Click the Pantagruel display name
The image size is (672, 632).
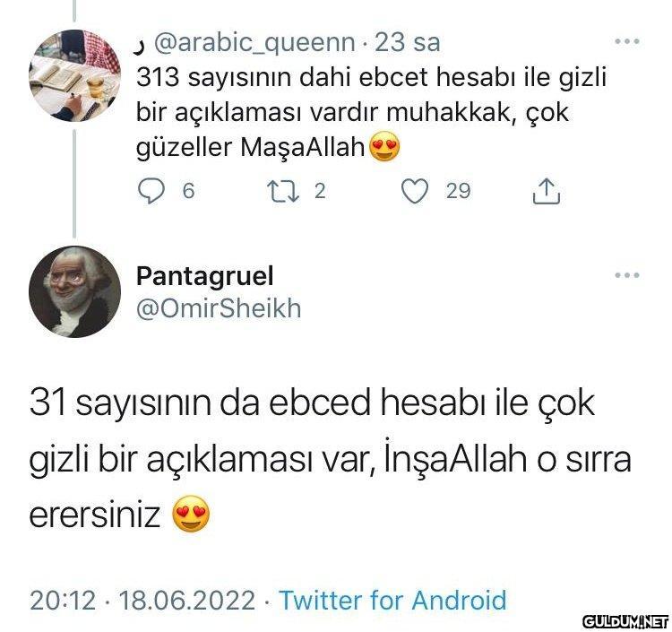(x=205, y=276)
